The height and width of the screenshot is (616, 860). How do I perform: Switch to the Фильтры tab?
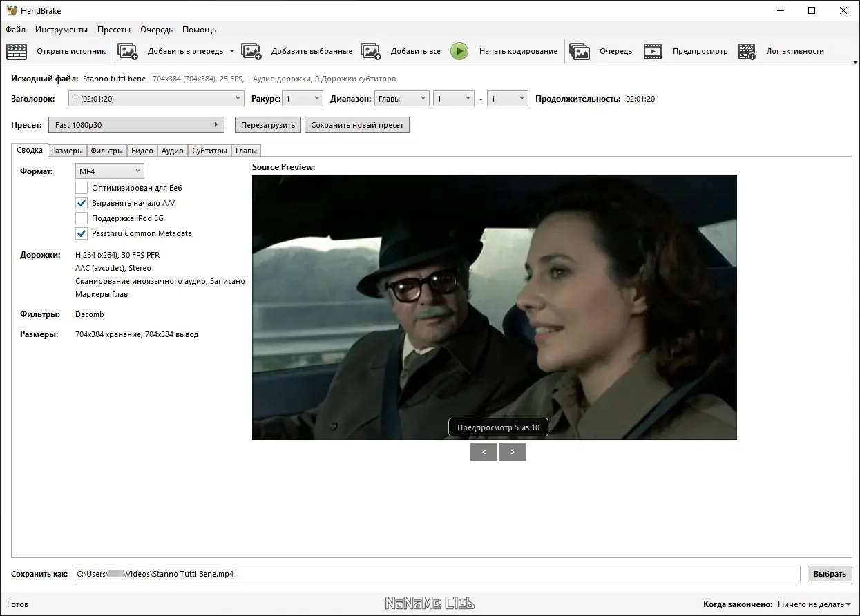[107, 151]
